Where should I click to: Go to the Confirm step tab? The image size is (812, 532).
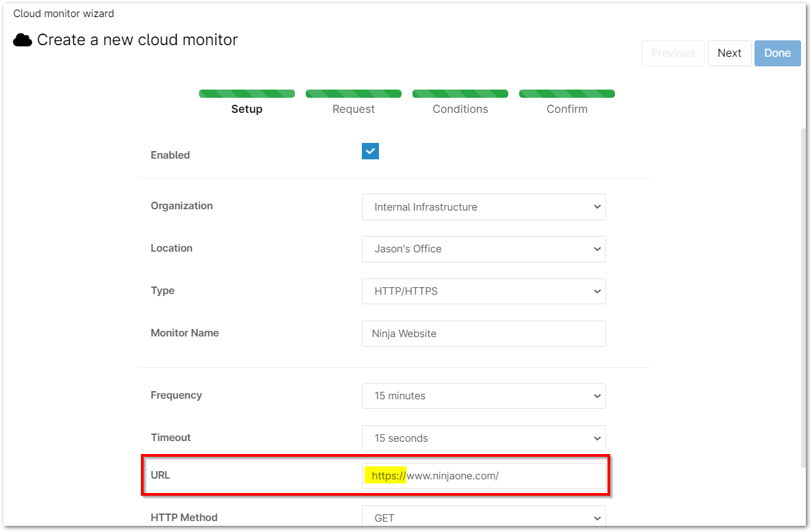coord(567,109)
